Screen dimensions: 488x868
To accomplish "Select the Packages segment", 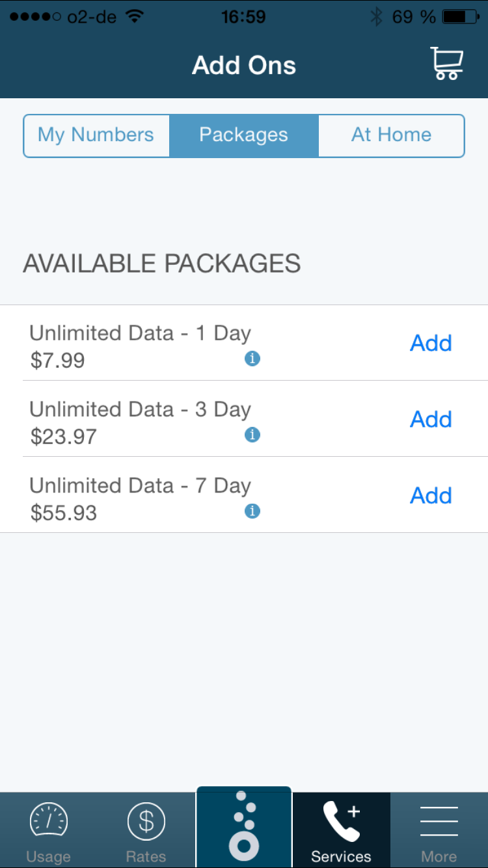I will coord(243,135).
